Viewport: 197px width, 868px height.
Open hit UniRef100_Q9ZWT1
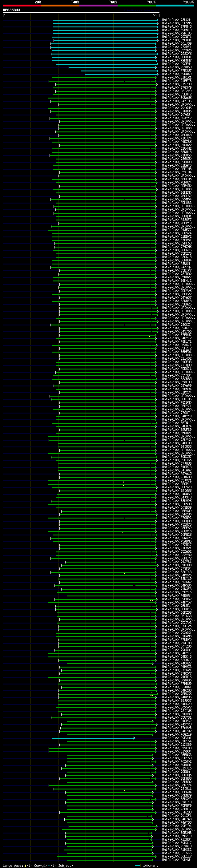(177, 37)
